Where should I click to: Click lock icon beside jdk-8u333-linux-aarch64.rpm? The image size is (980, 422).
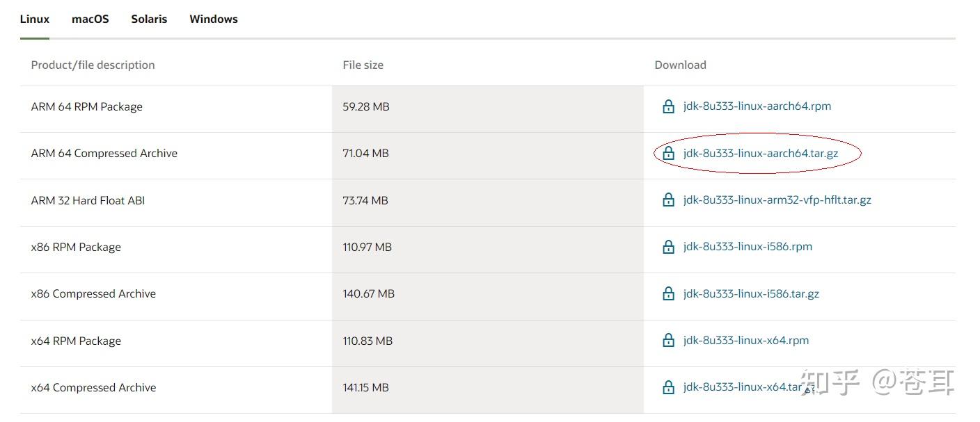coord(668,106)
